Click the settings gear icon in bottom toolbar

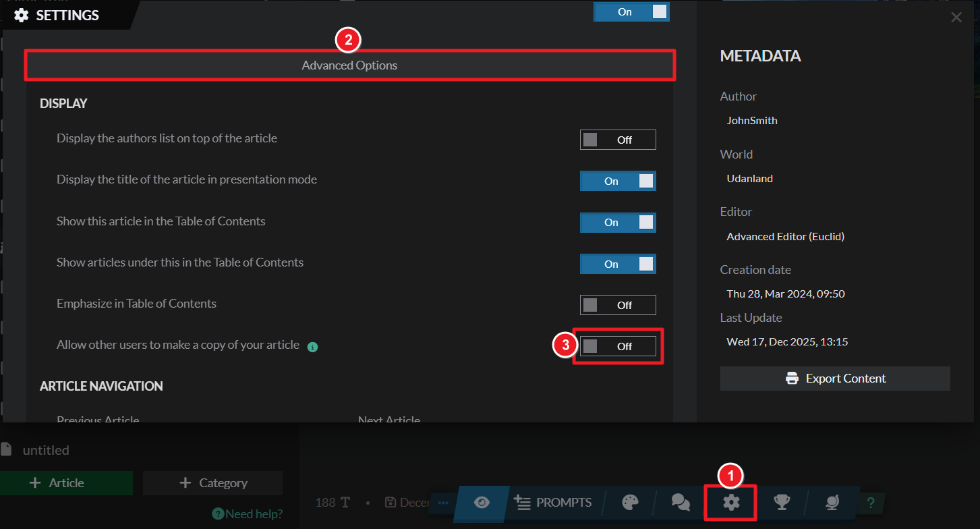pos(731,503)
